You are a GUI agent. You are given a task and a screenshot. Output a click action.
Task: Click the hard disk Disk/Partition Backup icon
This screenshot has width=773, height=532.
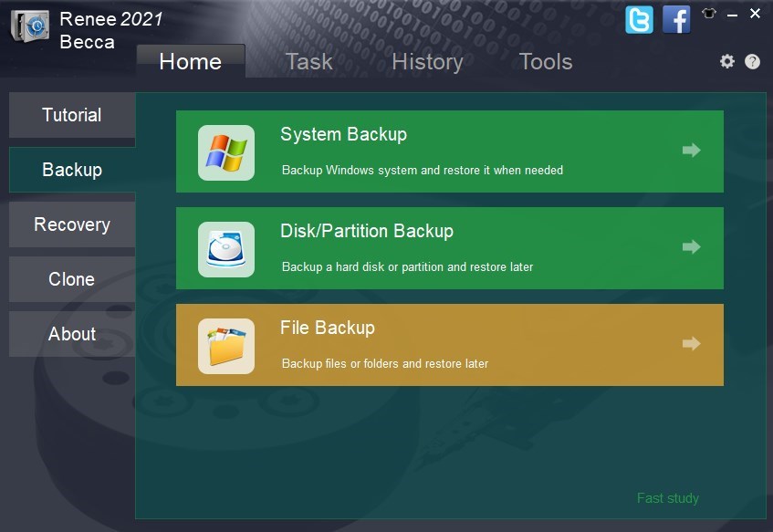point(226,249)
